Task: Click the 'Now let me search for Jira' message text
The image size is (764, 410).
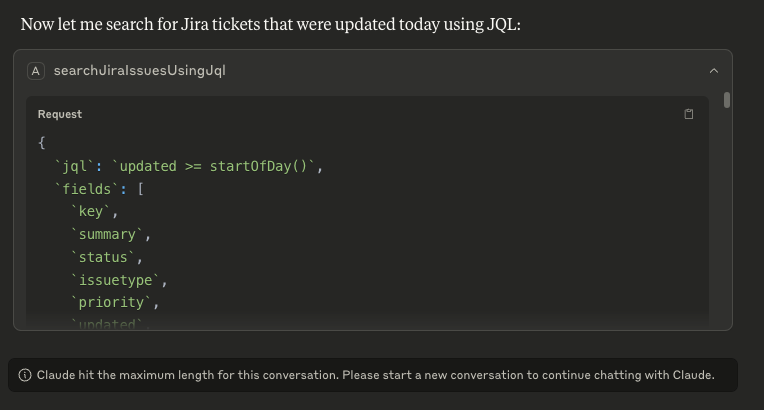Action: click(x=270, y=23)
